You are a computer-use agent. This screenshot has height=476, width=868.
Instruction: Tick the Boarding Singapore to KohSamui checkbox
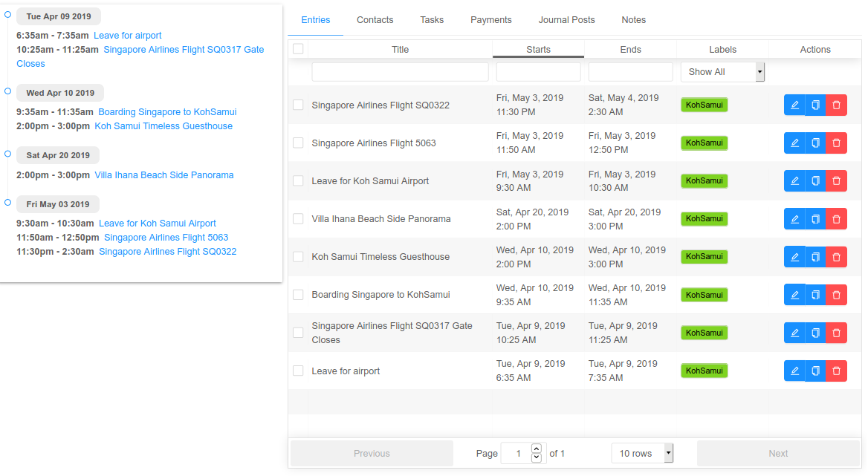[x=298, y=295]
